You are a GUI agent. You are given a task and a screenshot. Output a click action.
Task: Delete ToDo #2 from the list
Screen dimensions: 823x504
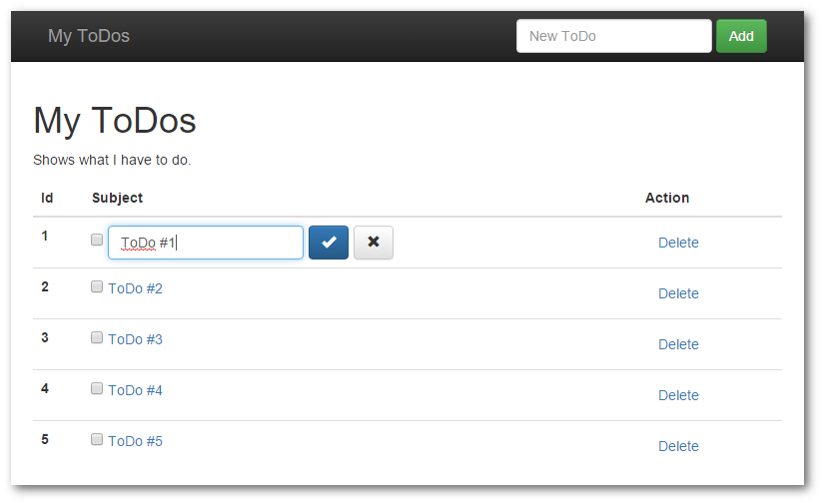click(678, 293)
